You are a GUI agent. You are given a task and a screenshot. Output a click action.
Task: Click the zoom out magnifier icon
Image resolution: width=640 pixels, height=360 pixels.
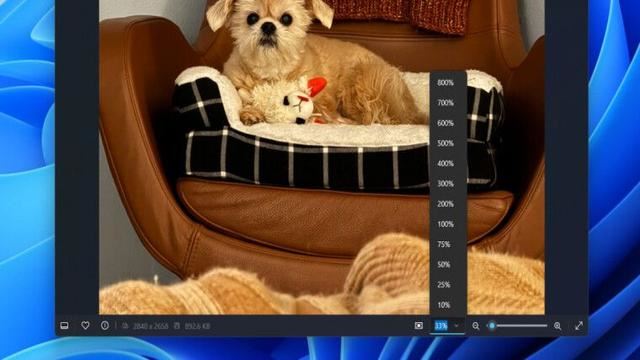476,326
